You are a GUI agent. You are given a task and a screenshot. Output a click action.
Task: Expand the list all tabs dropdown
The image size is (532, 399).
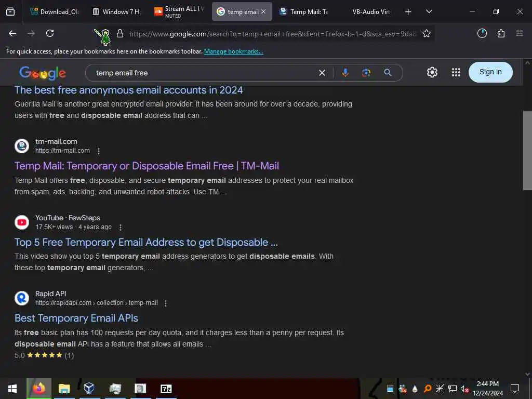(x=429, y=11)
